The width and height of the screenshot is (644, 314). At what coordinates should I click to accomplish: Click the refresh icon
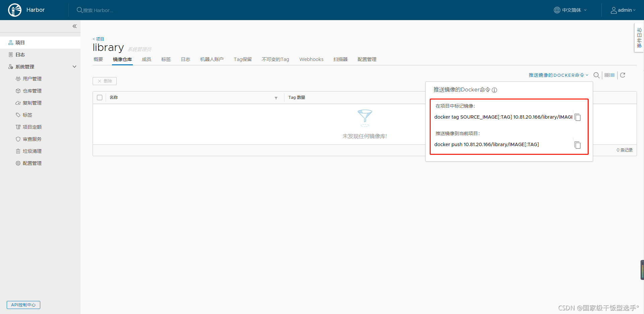coord(623,75)
